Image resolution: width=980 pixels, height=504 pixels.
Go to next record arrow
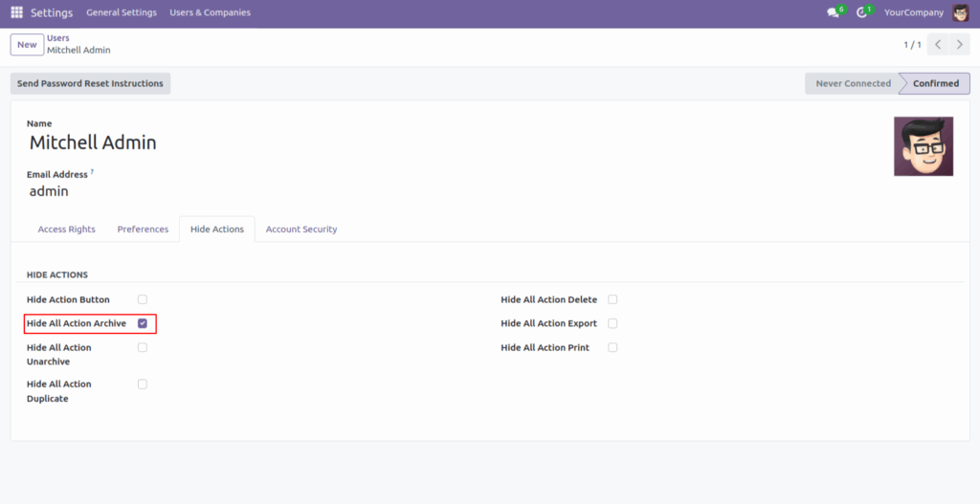[x=959, y=44]
